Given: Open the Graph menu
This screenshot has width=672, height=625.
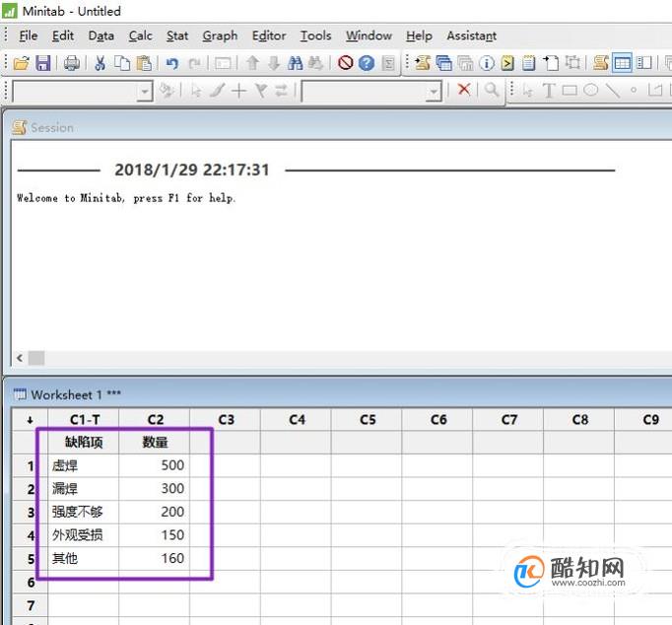Looking at the screenshot, I should point(220,35).
